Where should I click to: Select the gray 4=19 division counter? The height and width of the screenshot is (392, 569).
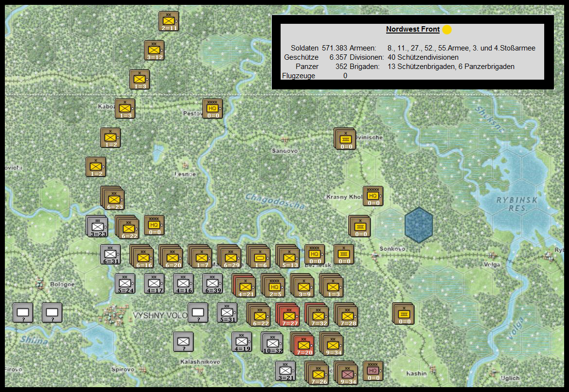point(242,342)
